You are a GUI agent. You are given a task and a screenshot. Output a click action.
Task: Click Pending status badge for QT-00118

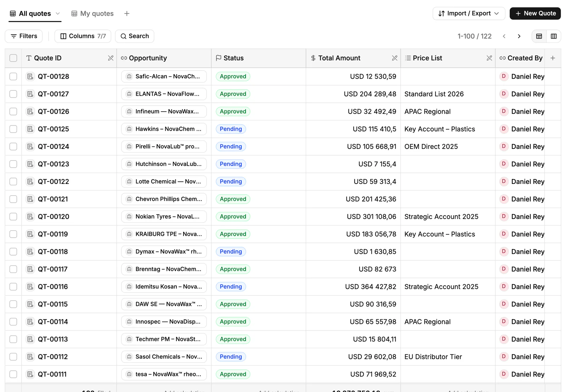(231, 252)
